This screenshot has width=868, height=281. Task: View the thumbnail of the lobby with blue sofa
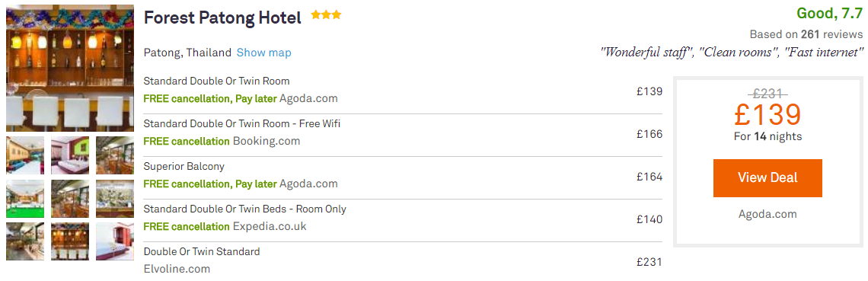[25, 155]
